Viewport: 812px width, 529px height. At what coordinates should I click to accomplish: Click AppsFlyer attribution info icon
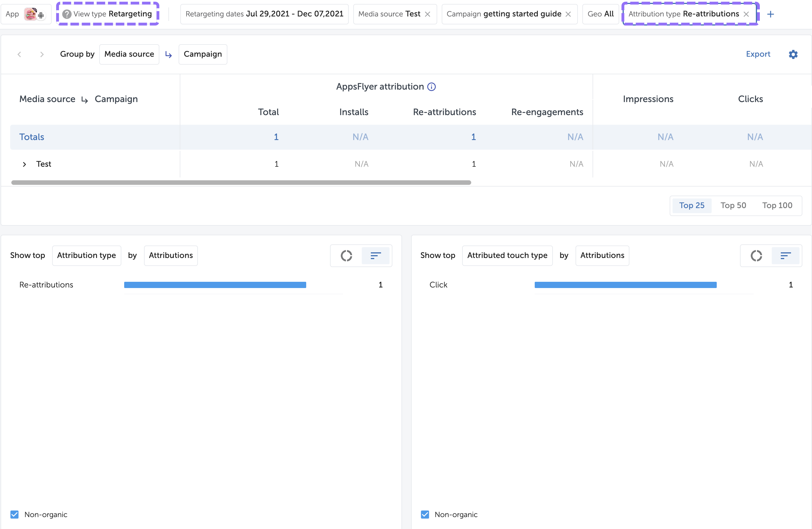point(432,87)
